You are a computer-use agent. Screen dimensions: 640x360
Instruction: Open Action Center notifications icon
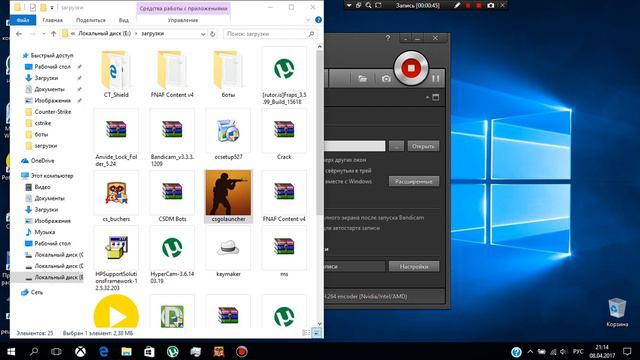[x=627, y=351]
